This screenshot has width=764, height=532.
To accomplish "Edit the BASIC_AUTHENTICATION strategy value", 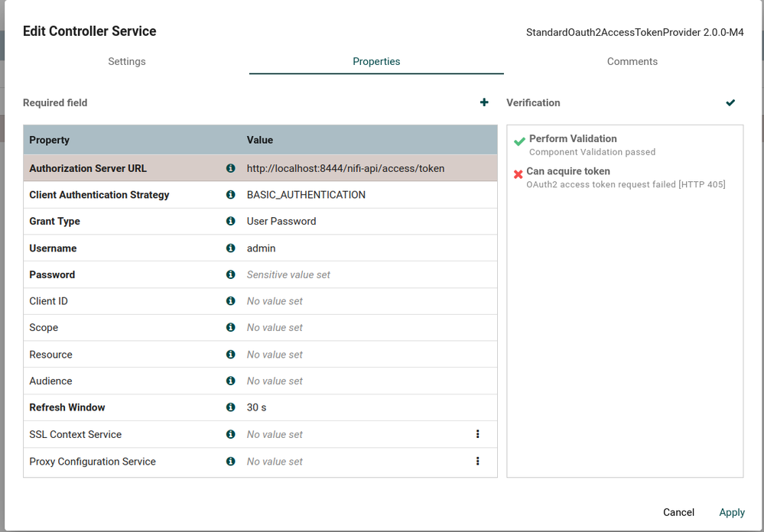I will click(306, 195).
